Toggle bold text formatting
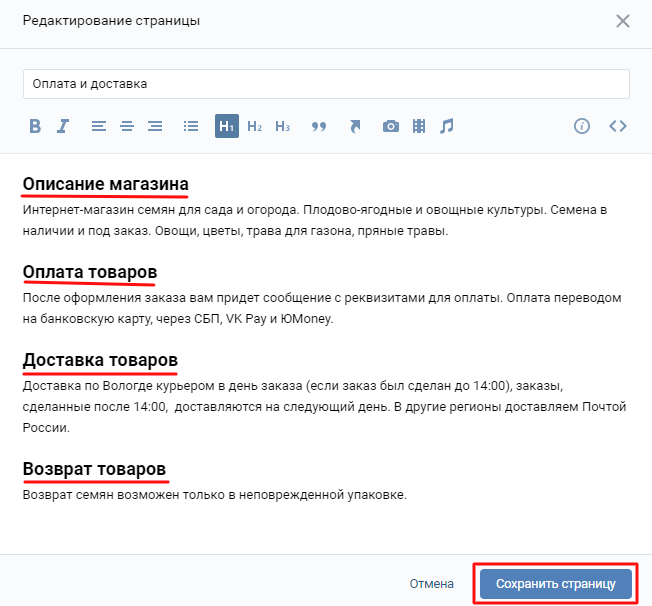Screen dimensions: 652x606 [35, 126]
